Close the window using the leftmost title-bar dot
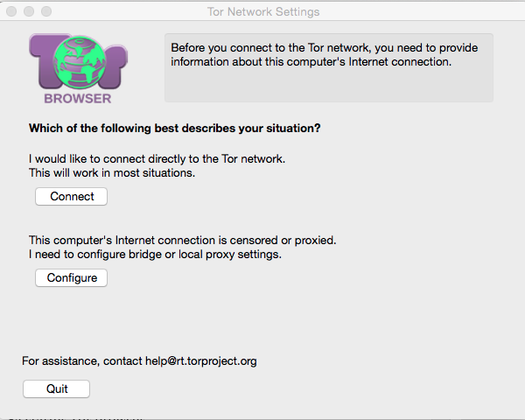The height and width of the screenshot is (420, 525). point(11,11)
